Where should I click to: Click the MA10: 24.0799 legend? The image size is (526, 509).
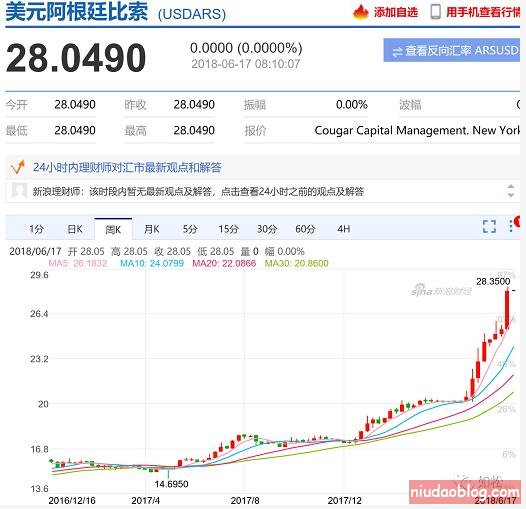pos(152,263)
